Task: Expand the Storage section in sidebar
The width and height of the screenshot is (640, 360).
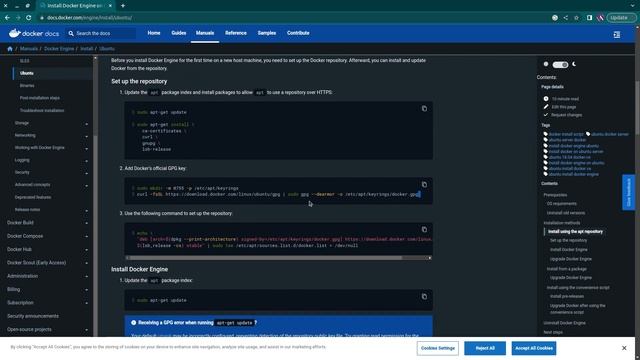Action: click(86, 124)
